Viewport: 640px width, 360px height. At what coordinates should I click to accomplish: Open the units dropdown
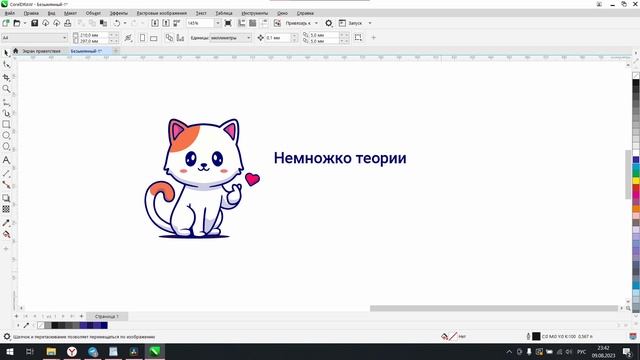point(248,38)
